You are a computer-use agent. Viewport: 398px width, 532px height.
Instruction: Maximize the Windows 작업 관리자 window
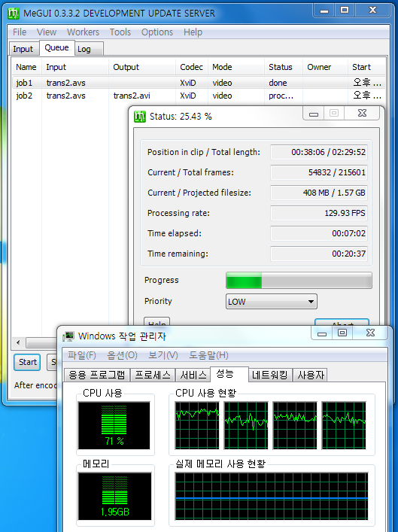(342, 333)
